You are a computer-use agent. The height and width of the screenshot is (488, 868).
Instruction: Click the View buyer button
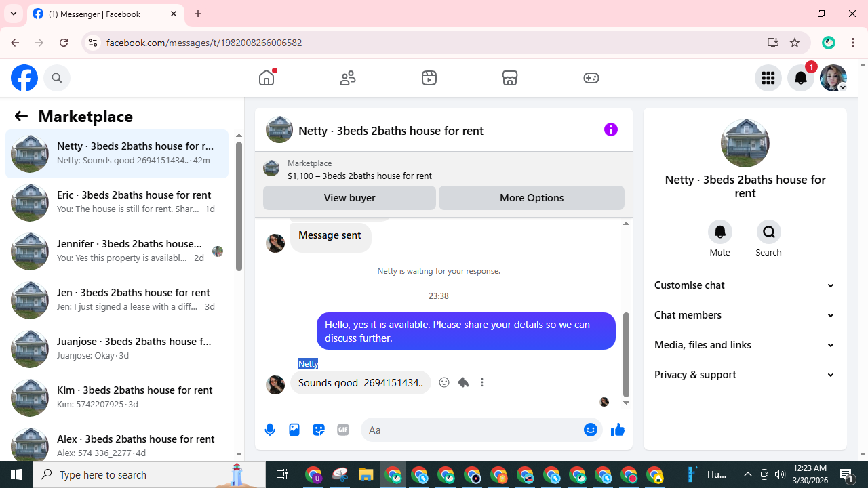pos(349,198)
